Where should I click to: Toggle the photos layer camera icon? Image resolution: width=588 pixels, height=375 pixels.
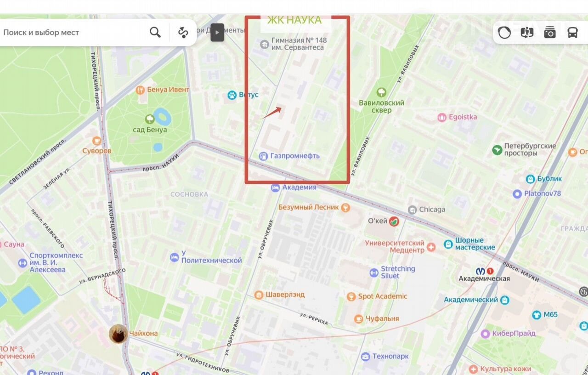pyautogui.click(x=550, y=33)
